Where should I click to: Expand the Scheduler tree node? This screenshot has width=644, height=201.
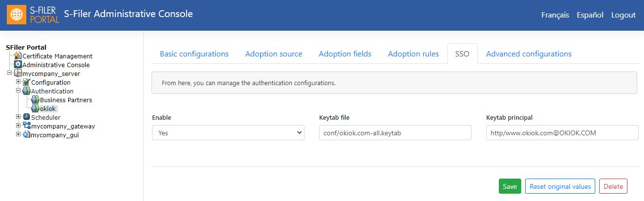tap(19, 117)
